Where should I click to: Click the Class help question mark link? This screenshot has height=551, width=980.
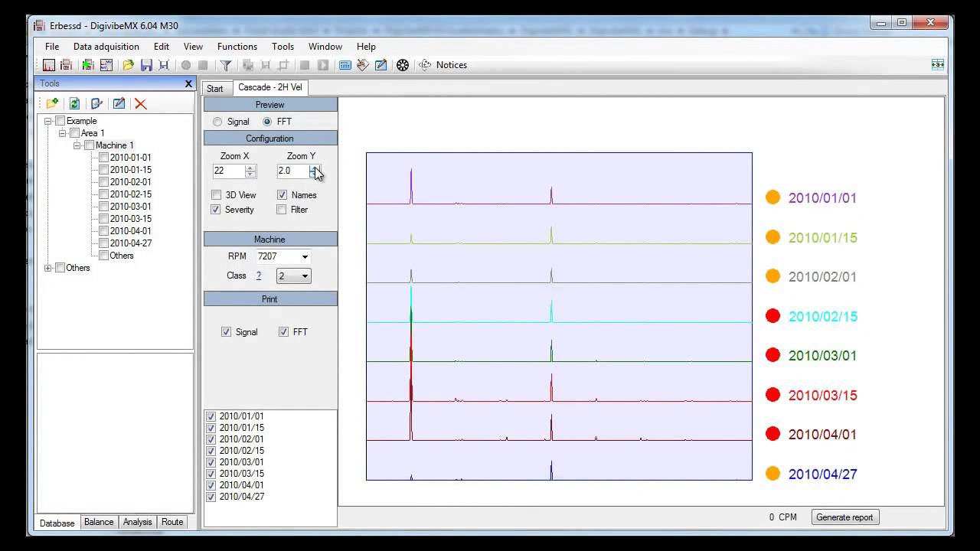tap(259, 275)
